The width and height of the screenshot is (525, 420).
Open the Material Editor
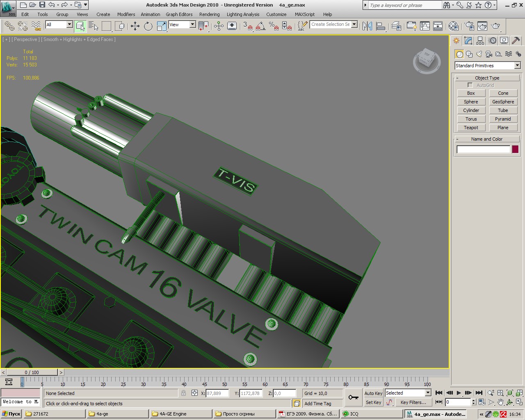pyautogui.click(x=453, y=26)
